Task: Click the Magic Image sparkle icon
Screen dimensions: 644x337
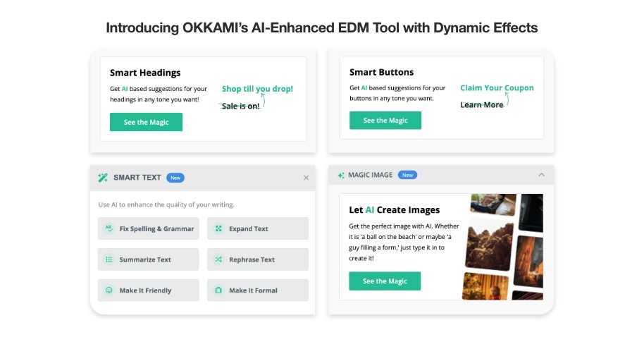Action: tap(341, 175)
